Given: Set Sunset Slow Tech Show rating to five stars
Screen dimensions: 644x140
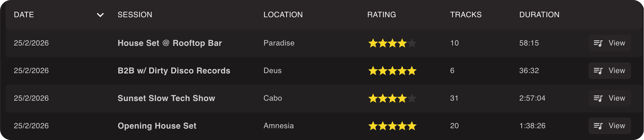Looking at the screenshot, I should coord(412,98).
